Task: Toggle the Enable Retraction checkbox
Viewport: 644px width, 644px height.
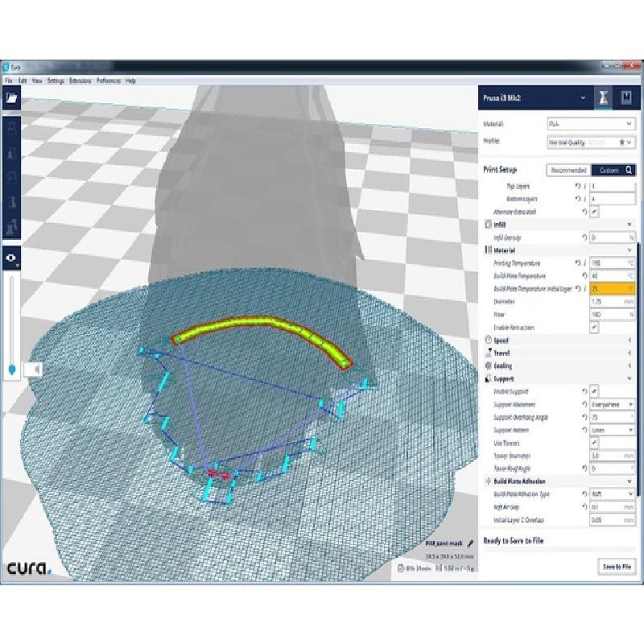Action: [594, 328]
